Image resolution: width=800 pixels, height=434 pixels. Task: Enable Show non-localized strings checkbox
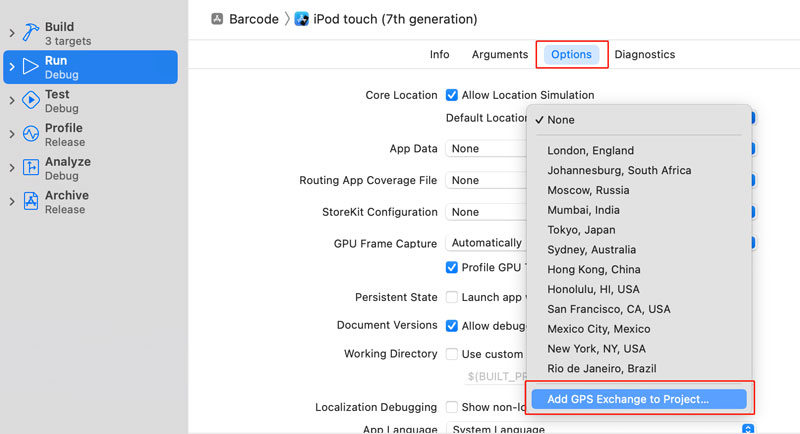[452, 407]
